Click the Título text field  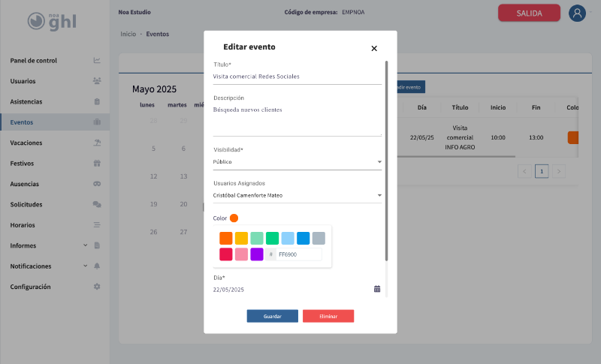297,77
